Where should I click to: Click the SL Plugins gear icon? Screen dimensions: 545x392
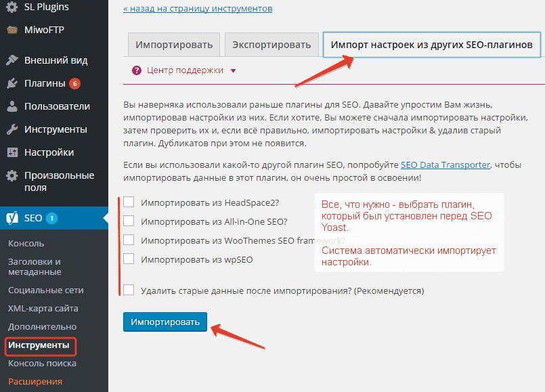12,7
